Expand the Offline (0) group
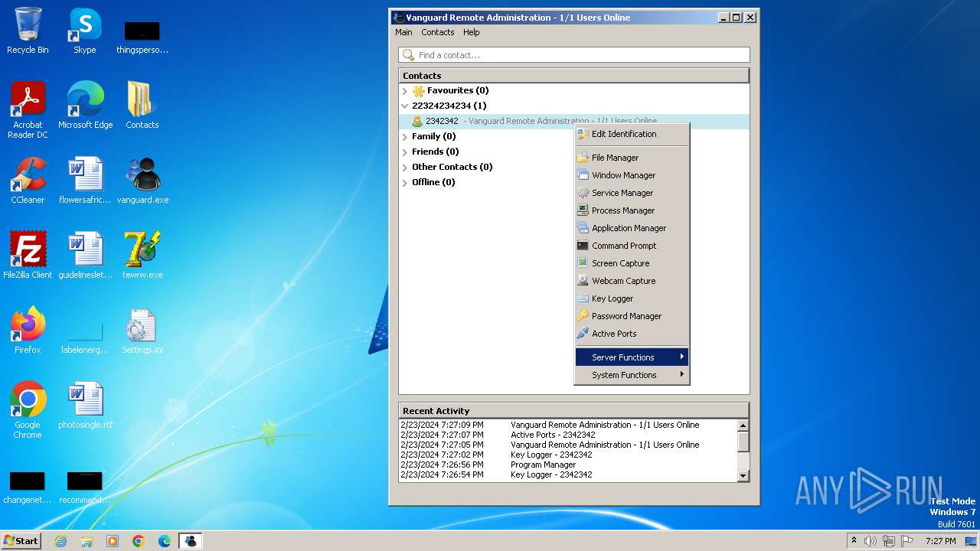 [405, 183]
